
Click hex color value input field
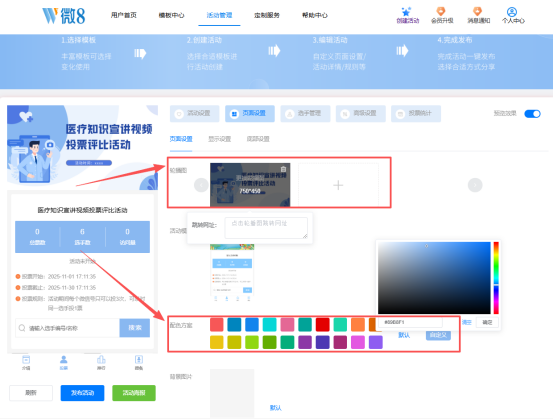(x=411, y=322)
